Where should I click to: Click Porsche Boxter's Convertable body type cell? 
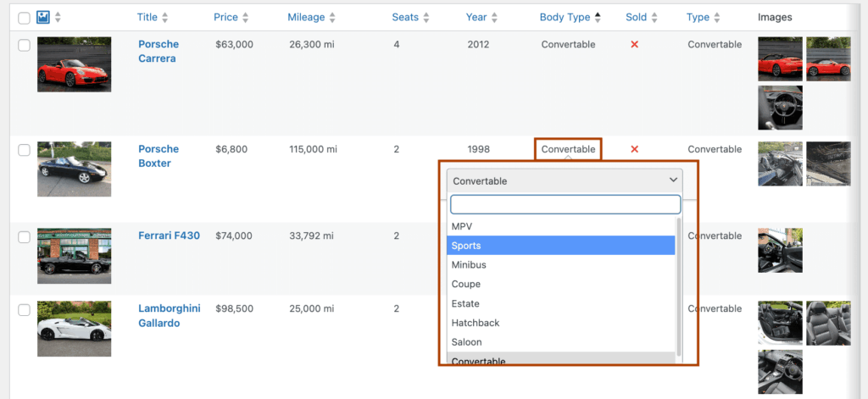[568, 150]
